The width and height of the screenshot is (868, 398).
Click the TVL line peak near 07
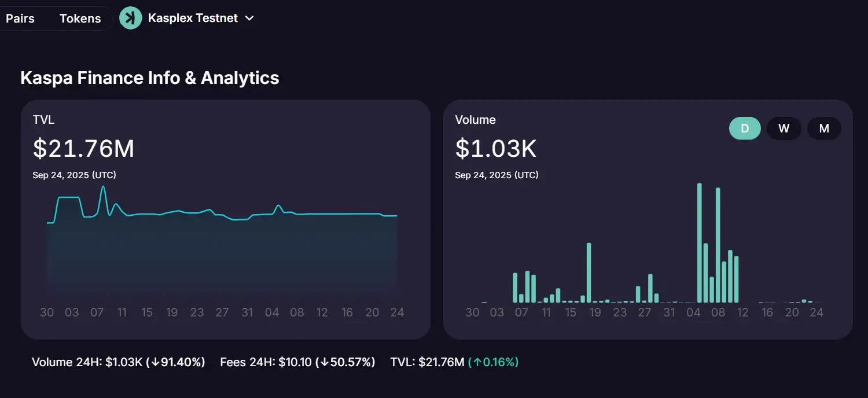point(103,187)
